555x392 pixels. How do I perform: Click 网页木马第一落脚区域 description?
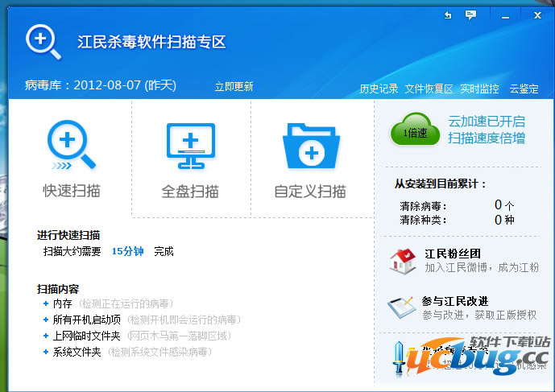point(179,336)
